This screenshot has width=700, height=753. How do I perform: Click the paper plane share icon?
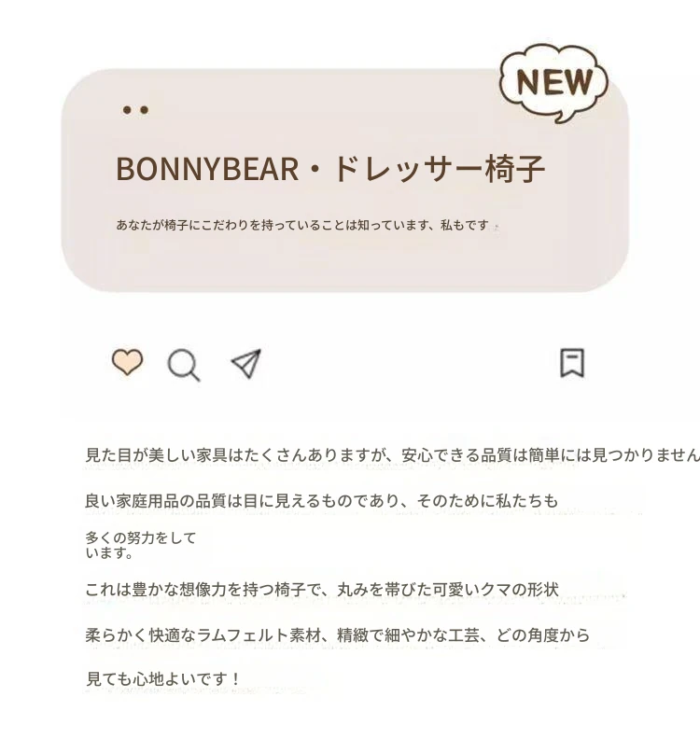(246, 364)
